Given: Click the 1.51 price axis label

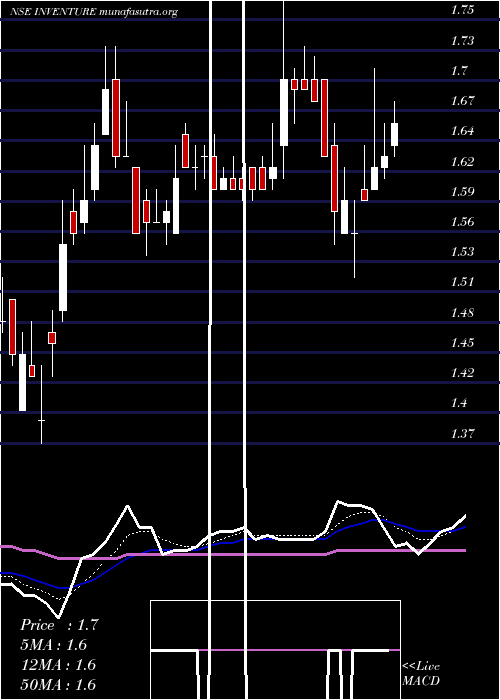Looking at the screenshot, I should [462, 282].
